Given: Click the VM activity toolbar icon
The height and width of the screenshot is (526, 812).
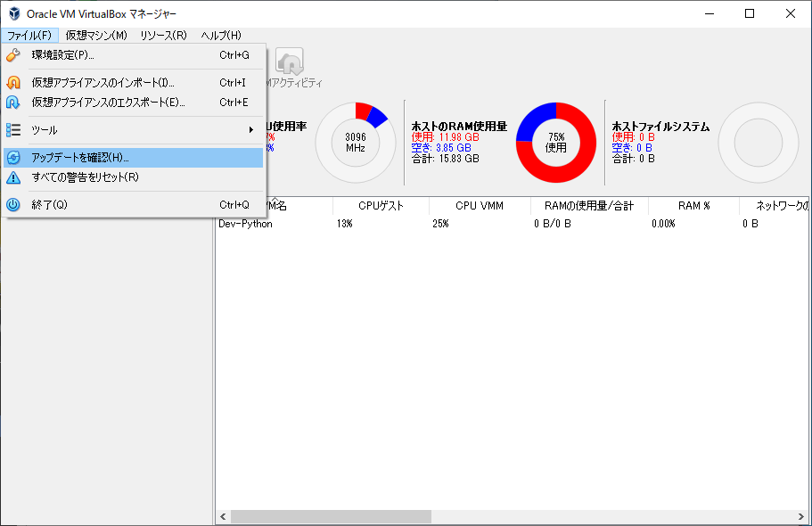Looking at the screenshot, I should tap(290, 62).
